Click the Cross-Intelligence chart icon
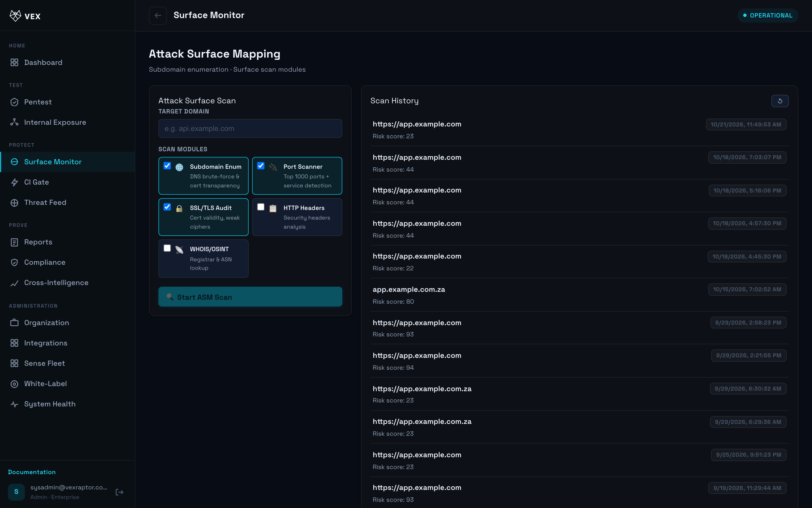Image resolution: width=812 pixels, height=508 pixels. pyautogui.click(x=14, y=283)
